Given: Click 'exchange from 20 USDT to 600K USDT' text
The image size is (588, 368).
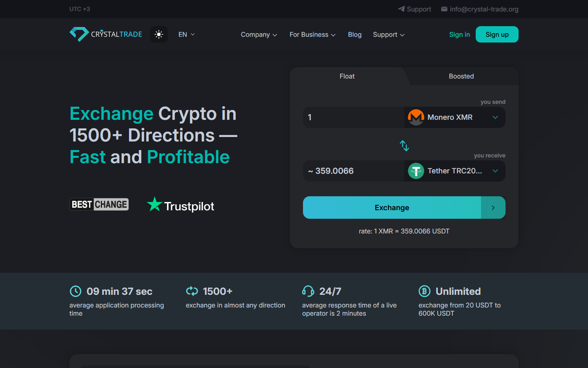Looking at the screenshot, I should pyautogui.click(x=460, y=309).
